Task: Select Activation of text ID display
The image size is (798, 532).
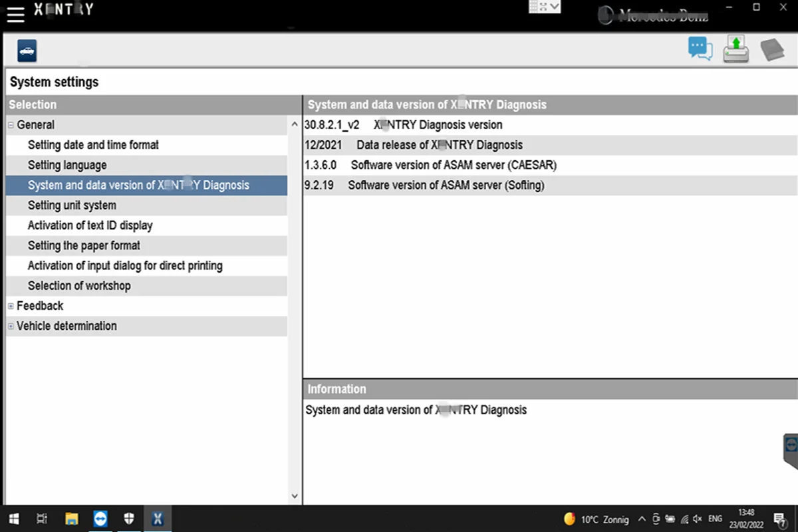Action: click(146, 225)
